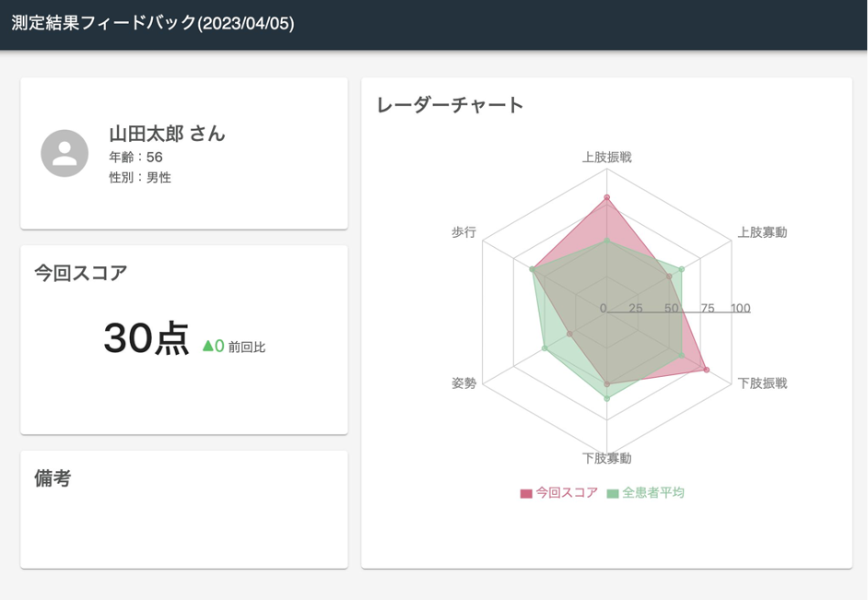This screenshot has height=601, width=868.
Task: Select the 下肢寡動 axis label
Action: [x=606, y=458]
